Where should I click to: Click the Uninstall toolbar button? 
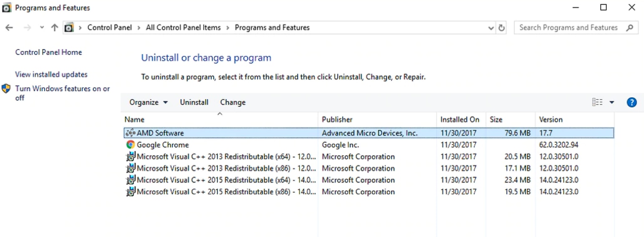pos(194,102)
